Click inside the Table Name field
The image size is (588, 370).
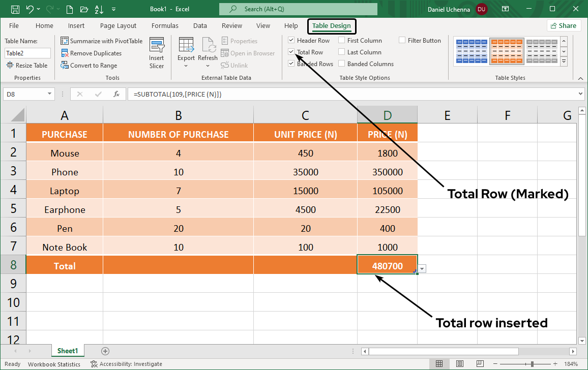[x=27, y=53]
